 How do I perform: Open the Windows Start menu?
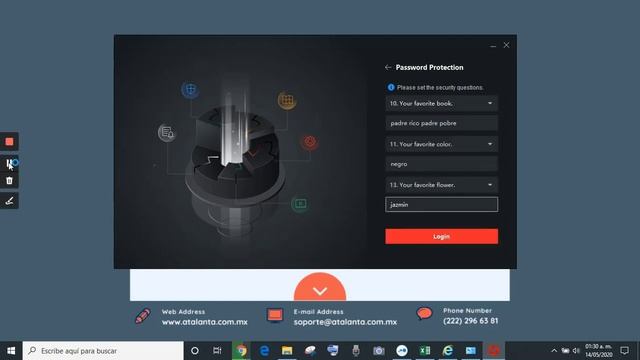pyautogui.click(x=11, y=351)
